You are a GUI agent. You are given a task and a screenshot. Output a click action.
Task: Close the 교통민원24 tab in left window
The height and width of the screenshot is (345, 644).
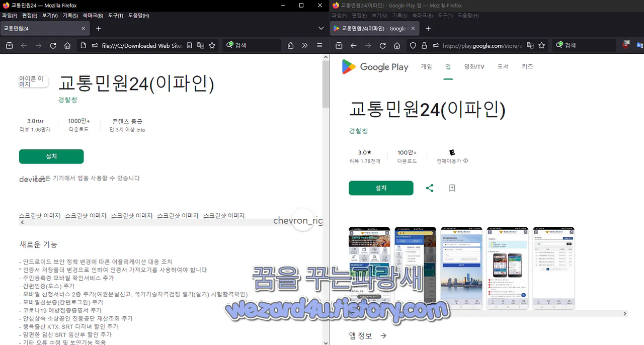[x=84, y=29]
